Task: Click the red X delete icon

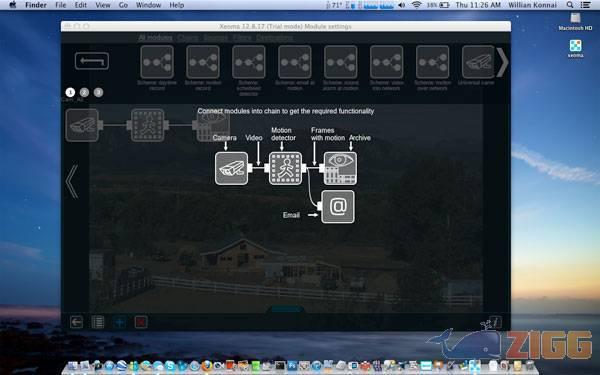Action: pyautogui.click(x=141, y=322)
